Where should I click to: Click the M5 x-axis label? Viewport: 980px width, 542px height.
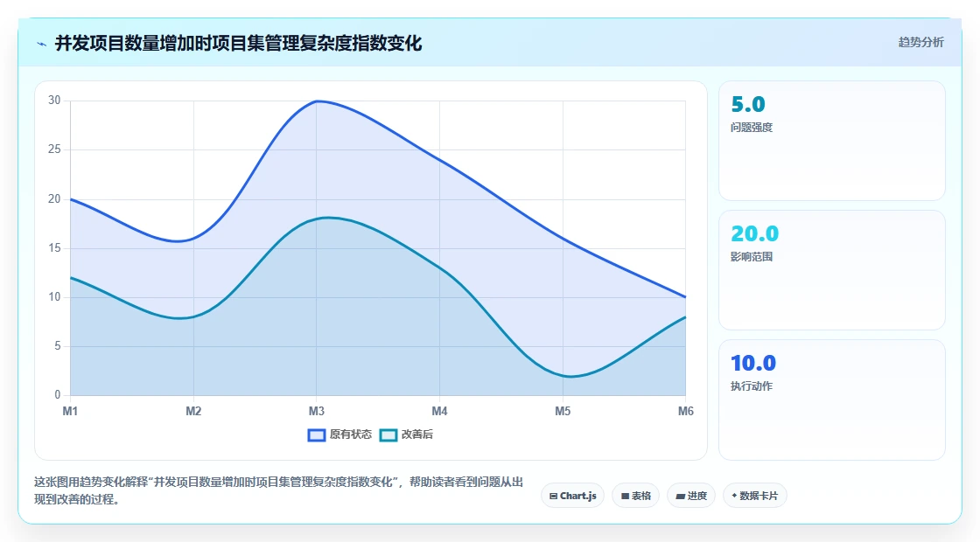point(563,412)
